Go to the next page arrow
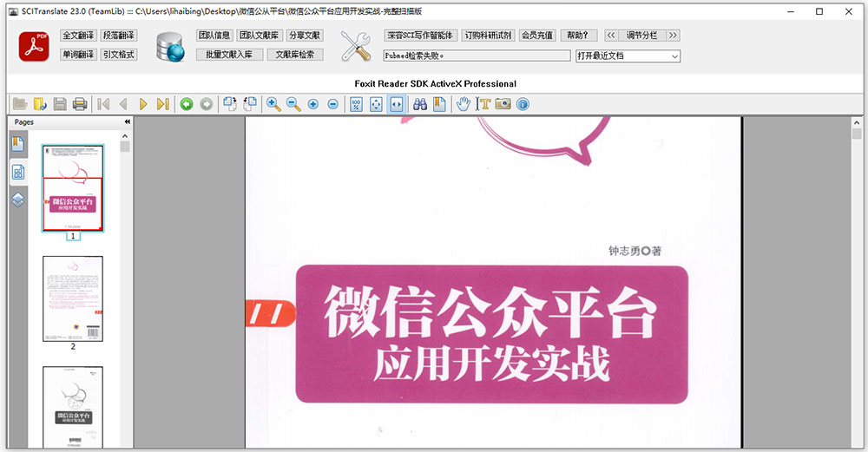 tap(143, 104)
